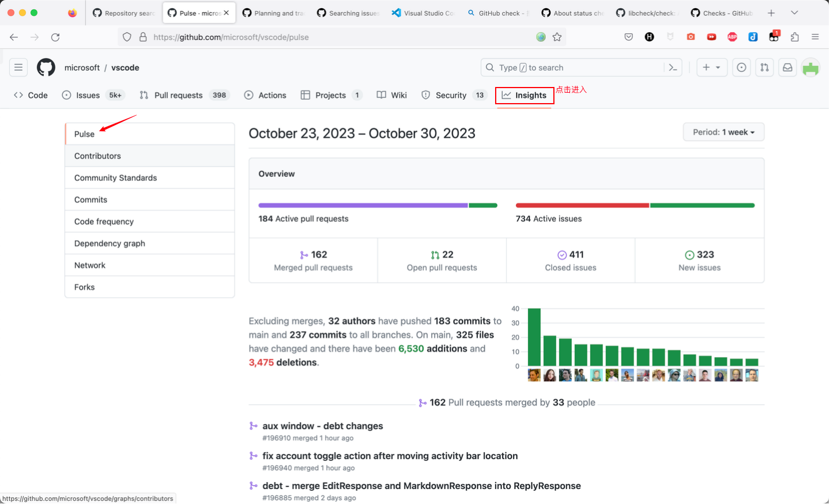Open the command palette icon in search

[x=673, y=67]
